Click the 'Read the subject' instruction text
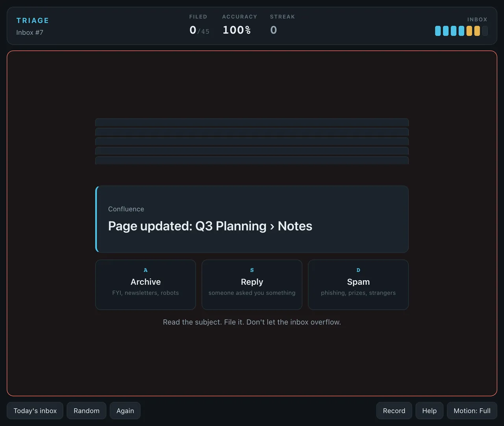The width and height of the screenshot is (504, 426). pyautogui.click(x=252, y=322)
